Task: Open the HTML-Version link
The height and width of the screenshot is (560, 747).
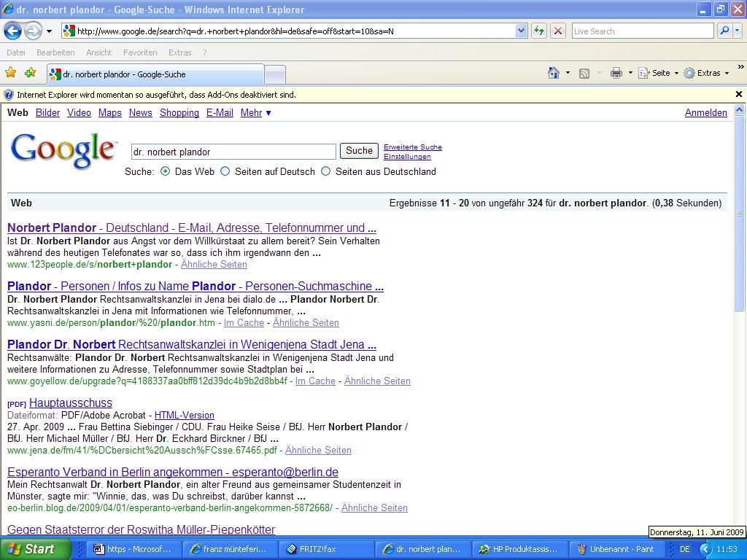Action: [185, 415]
